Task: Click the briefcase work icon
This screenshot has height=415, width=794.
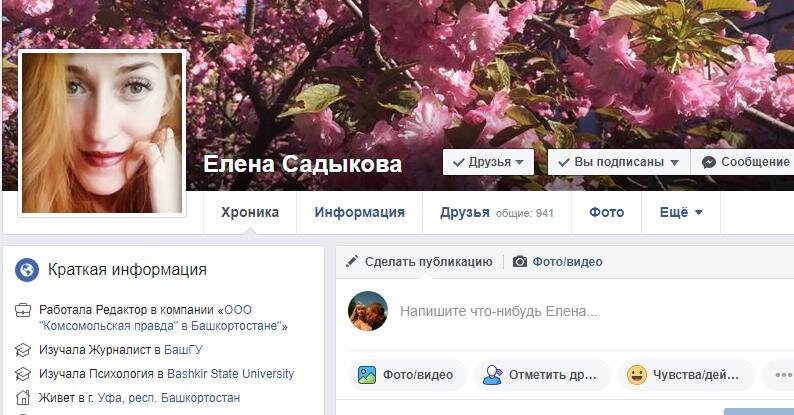Action: point(23,310)
